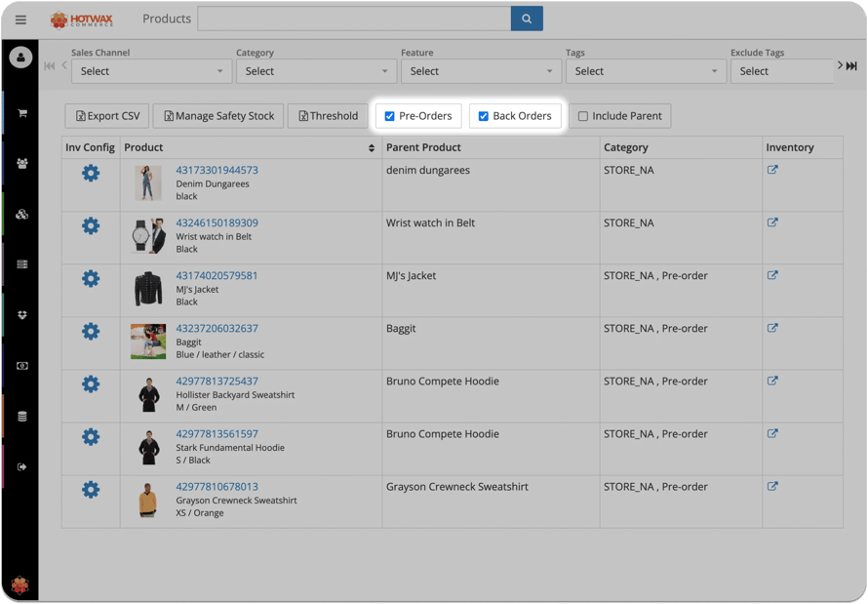Open inventory config gear for MJ's Jacket
Screen dimensions: 868x604
pos(91,278)
